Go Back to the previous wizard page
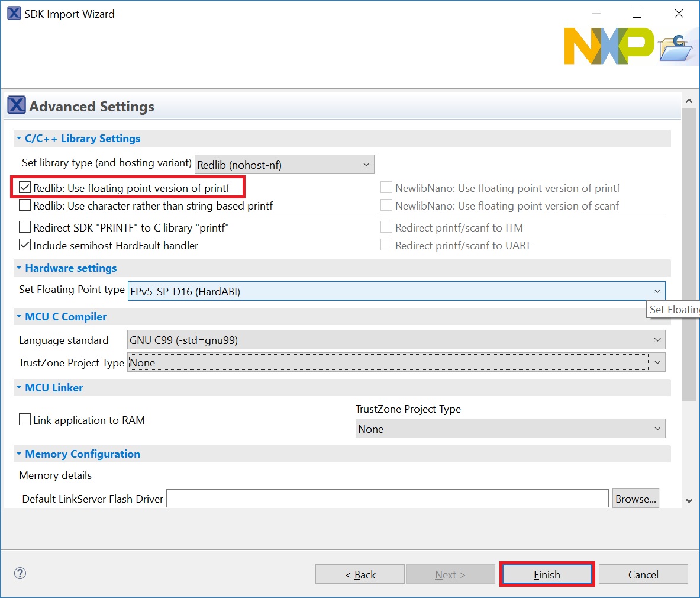Viewport: 700px width, 598px height. coord(360,574)
